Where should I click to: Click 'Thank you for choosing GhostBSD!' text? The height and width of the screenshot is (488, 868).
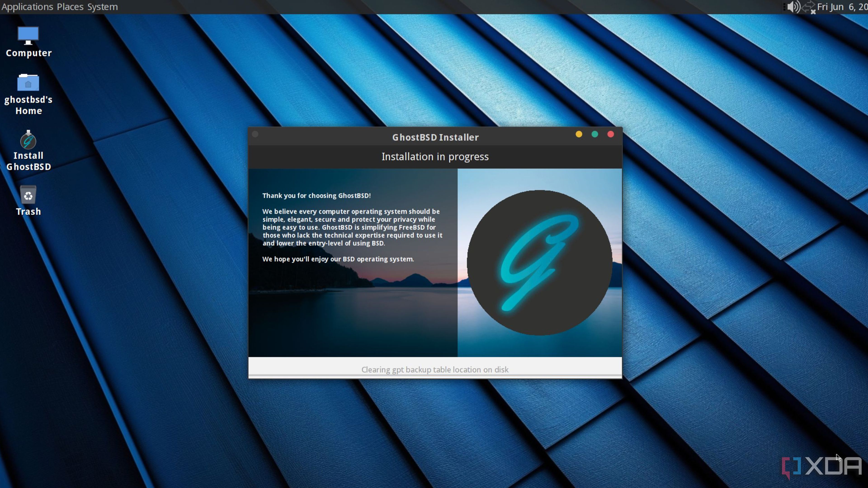(316, 196)
